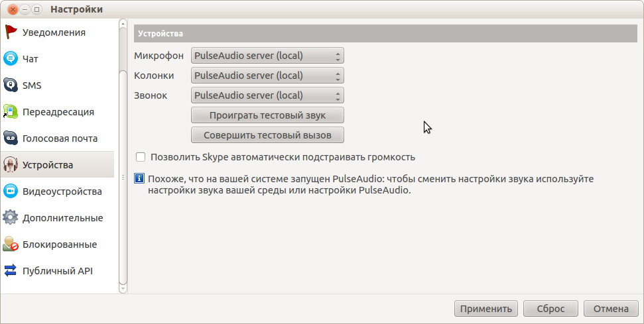Click the Звонок label
The height and width of the screenshot is (324, 644).
coord(151,95)
